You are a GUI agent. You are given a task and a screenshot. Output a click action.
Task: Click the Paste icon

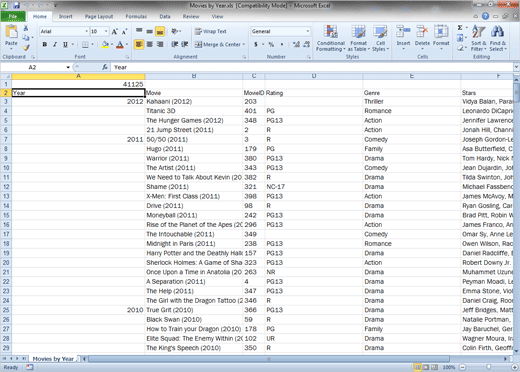pos(11,32)
